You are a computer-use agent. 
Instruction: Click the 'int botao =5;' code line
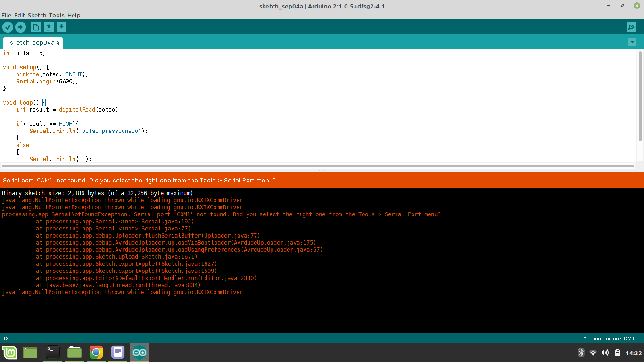24,53
